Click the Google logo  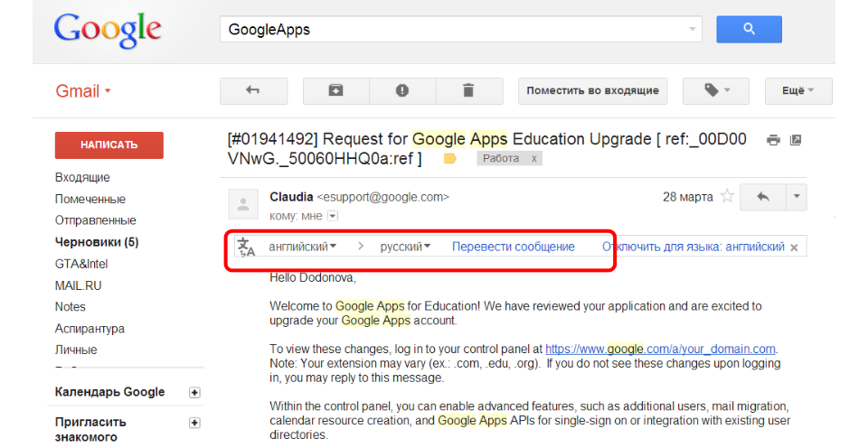(108, 30)
